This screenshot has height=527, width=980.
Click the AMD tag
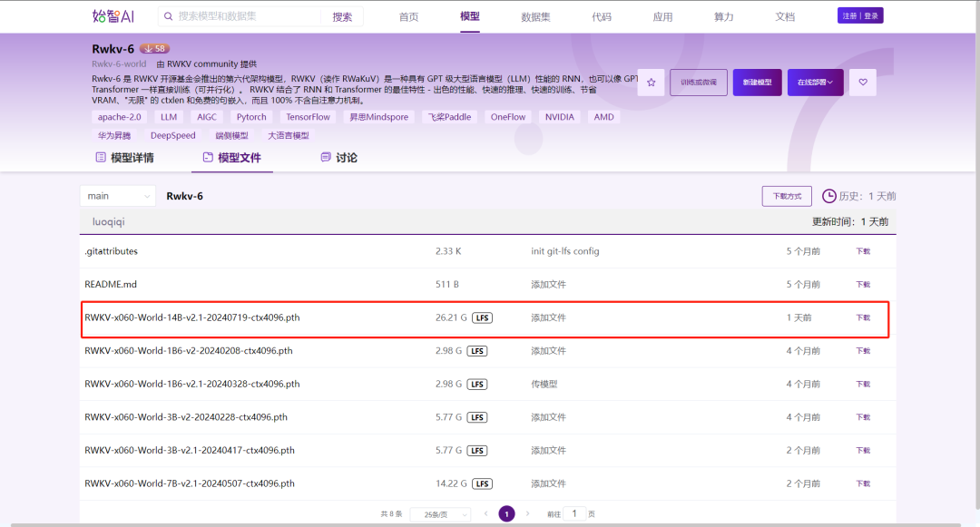point(603,117)
